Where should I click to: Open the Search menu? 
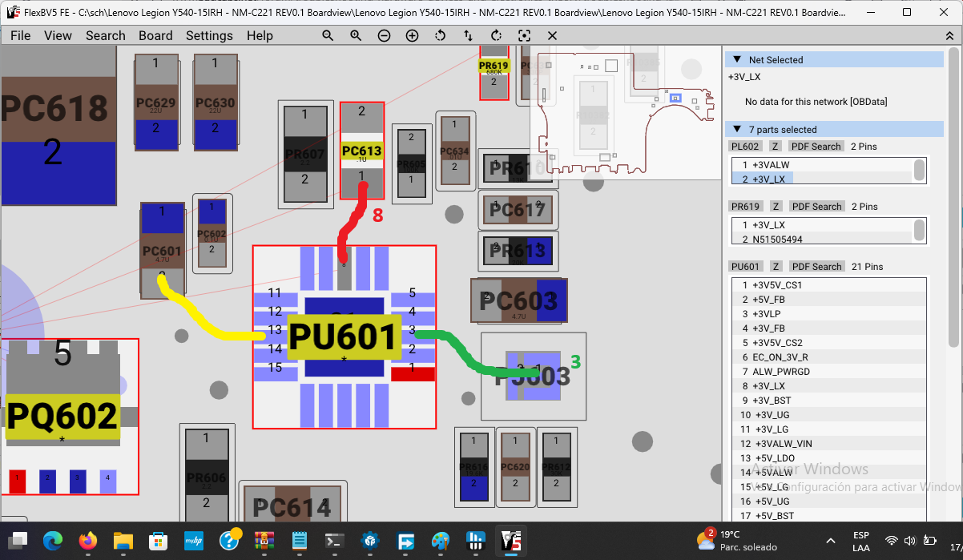[x=105, y=35]
